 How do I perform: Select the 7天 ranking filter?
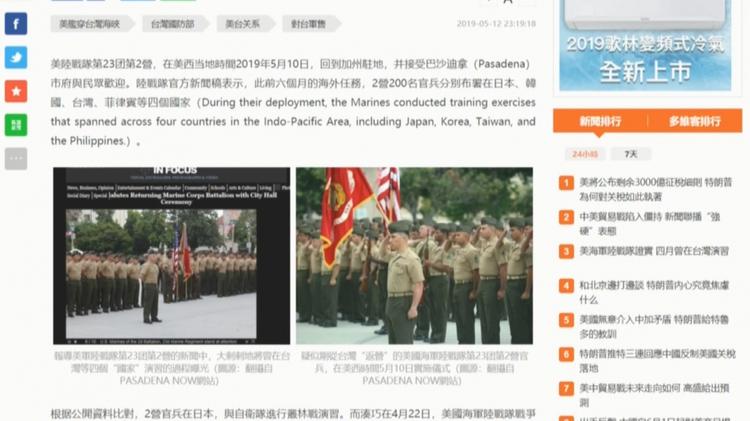click(x=630, y=154)
